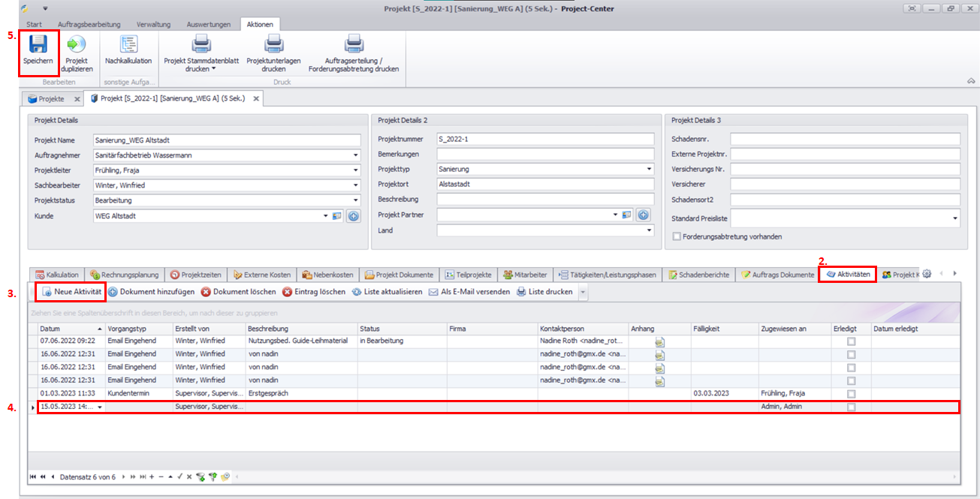Click Auftragserteilung / Forderungsabtretung drucken icon

tap(354, 44)
